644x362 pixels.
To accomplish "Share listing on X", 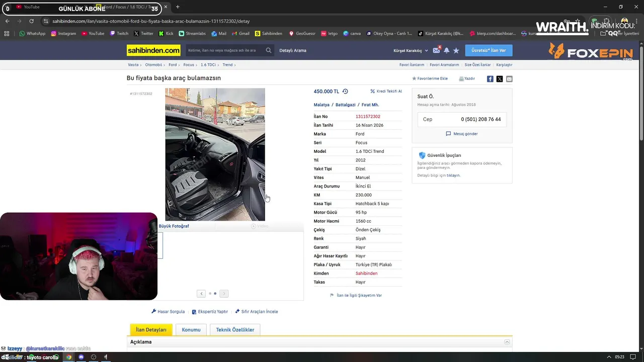I will (500, 79).
